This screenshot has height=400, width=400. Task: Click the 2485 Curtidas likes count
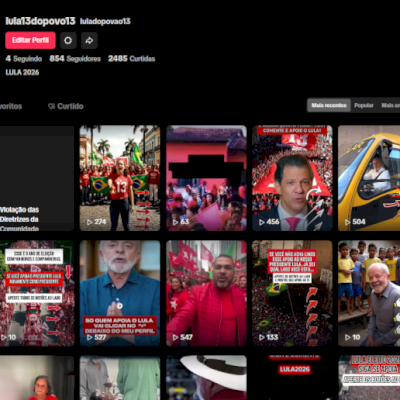pyautogui.click(x=131, y=59)
